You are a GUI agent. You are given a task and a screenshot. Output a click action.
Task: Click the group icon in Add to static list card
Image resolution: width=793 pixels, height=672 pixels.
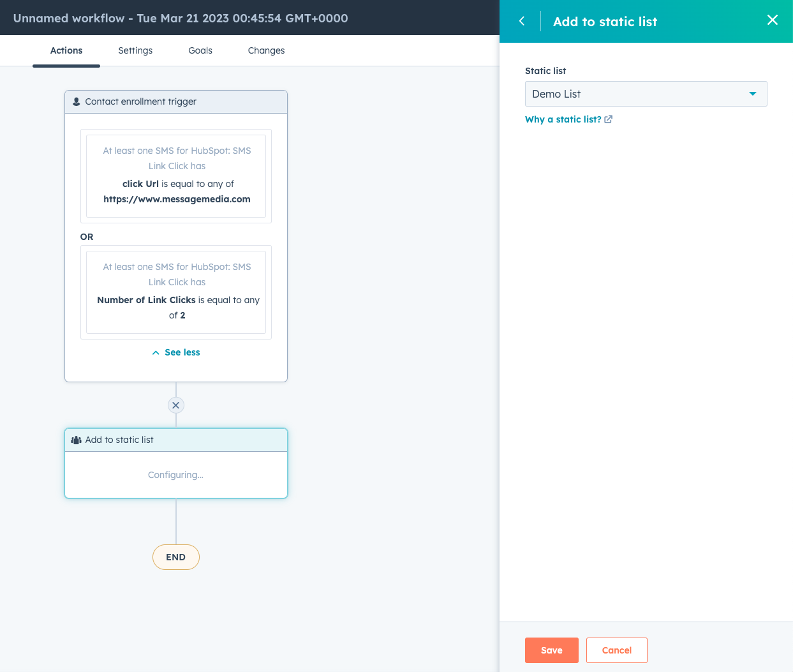click(x=77, y=440)
